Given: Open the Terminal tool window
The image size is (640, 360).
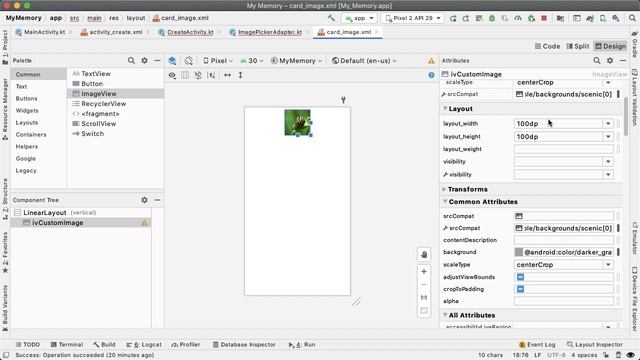Looking at the screenshot, I should 67,344.
